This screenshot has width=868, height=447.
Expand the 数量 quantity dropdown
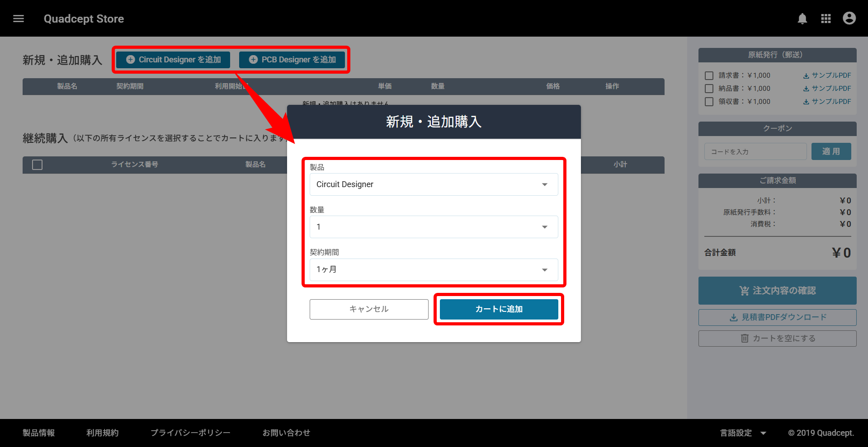click(x=434, y=227)
